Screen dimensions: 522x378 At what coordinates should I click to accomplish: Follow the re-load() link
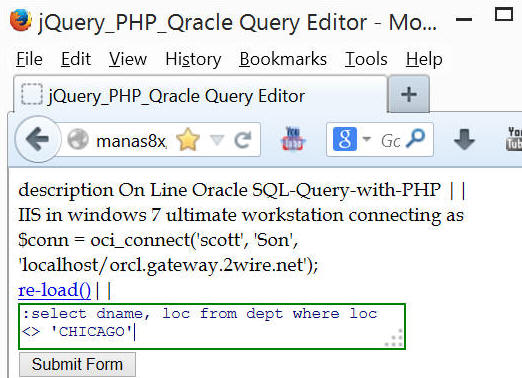pyautogui.click(x=54, y=290)
